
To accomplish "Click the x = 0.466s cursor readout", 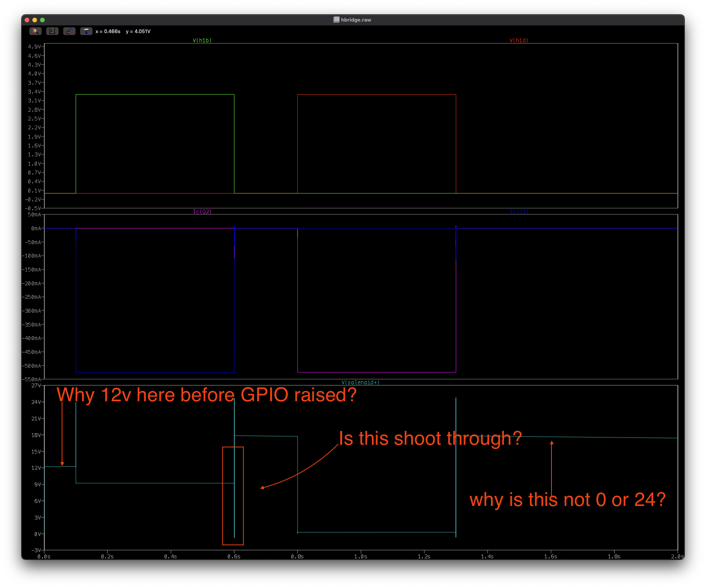I will tap(108, 31).
